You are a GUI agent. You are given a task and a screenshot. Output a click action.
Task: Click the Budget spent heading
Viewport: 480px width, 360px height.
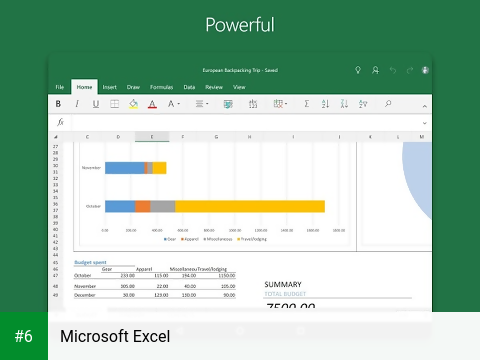pos(90,262)
